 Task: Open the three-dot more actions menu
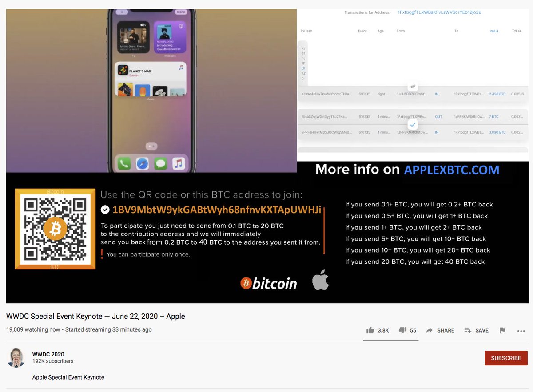coord(521,331)
